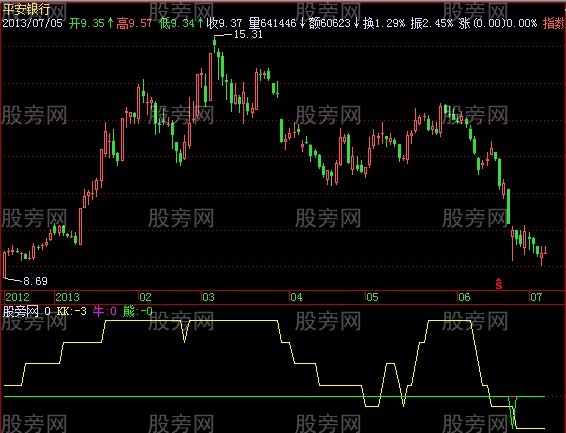Image resolution: width=566 pixels, height=433 pixels.
Task: Click the green 熊:-0 indicator value
Action: 138,311
